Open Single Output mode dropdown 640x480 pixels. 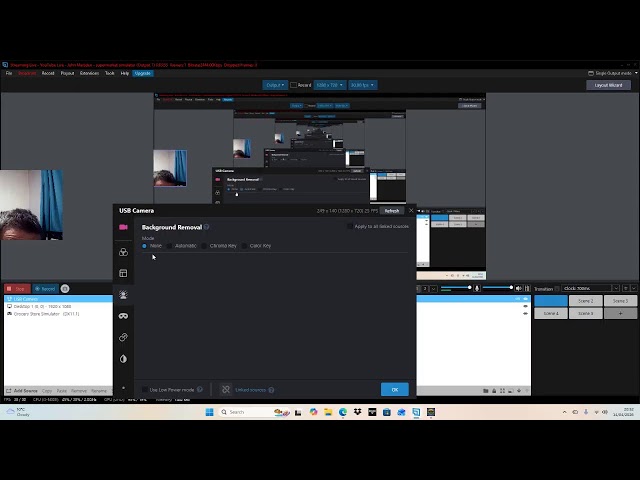[613, 73]
